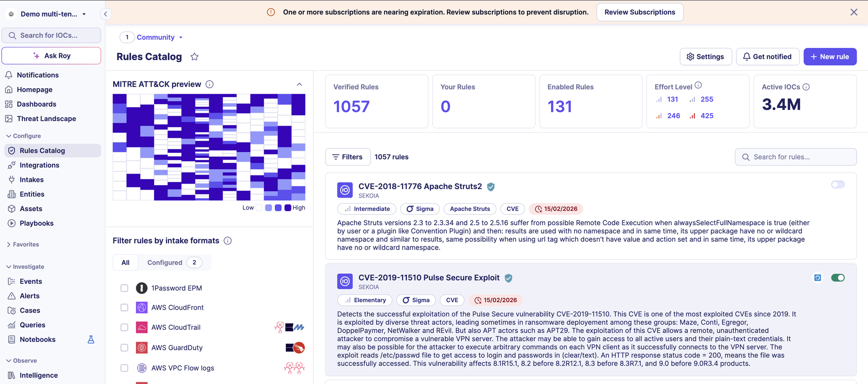868x384 pixels.
Task: Collapse the MITRE ATT&CK preview panel
Action: (299, 84)
